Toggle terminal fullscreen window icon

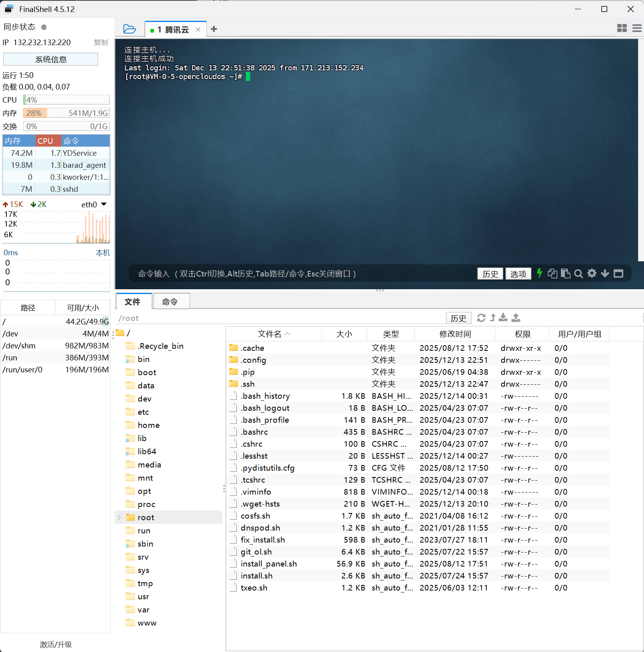[x=618, y=274]
